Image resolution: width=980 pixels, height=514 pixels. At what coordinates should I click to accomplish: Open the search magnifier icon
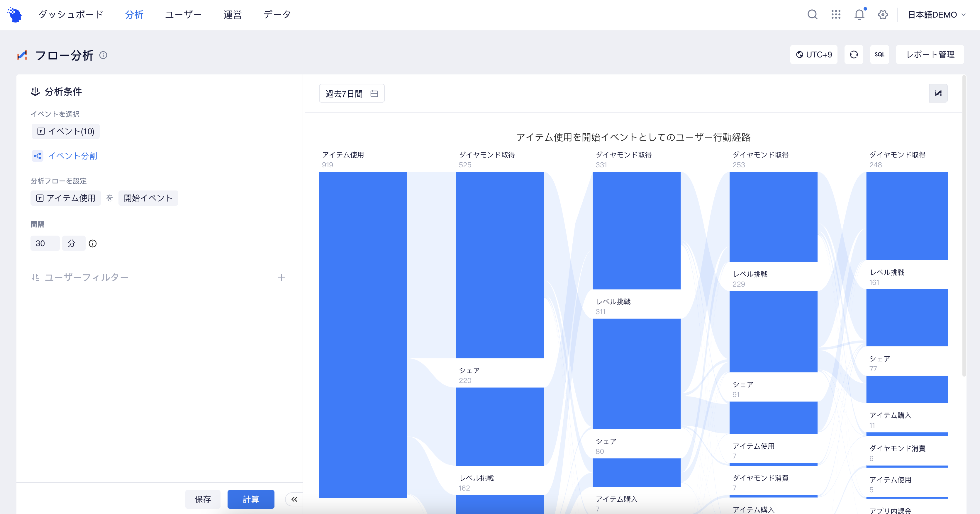pyautogui.click(x=812, y=15)
